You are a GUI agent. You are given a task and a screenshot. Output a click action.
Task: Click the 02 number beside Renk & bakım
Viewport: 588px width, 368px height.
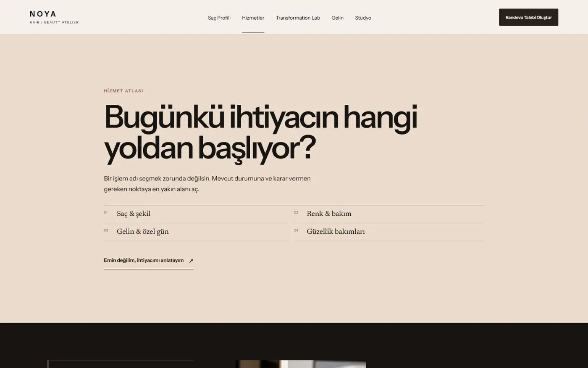(x=296, y=212)
